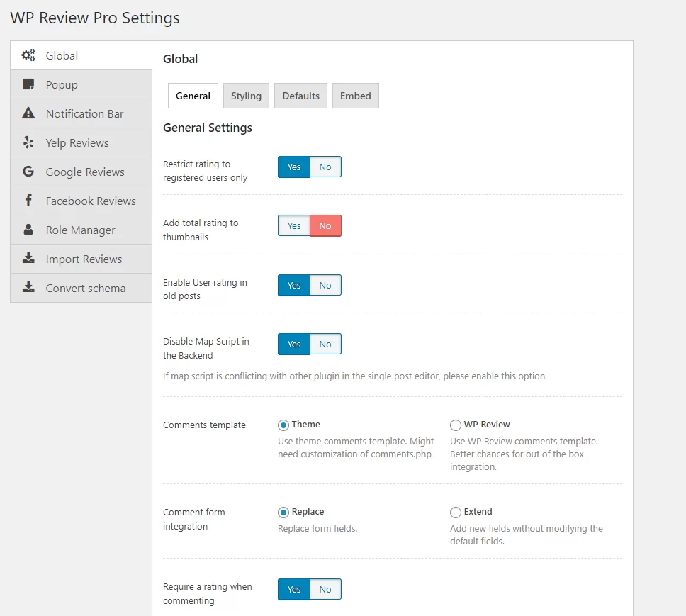Enable adding total rating to thumbnails
The height and width of the screenshot is (616, 686).
(293, 225)
